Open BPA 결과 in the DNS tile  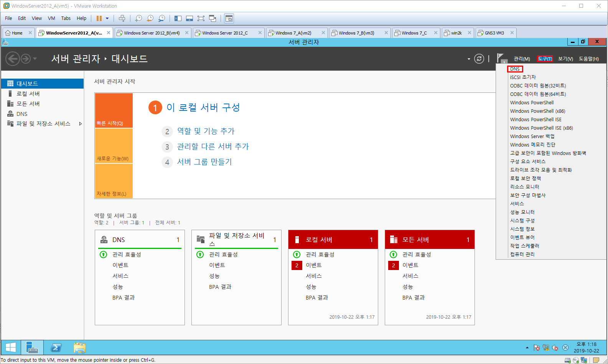coord(124,298)
